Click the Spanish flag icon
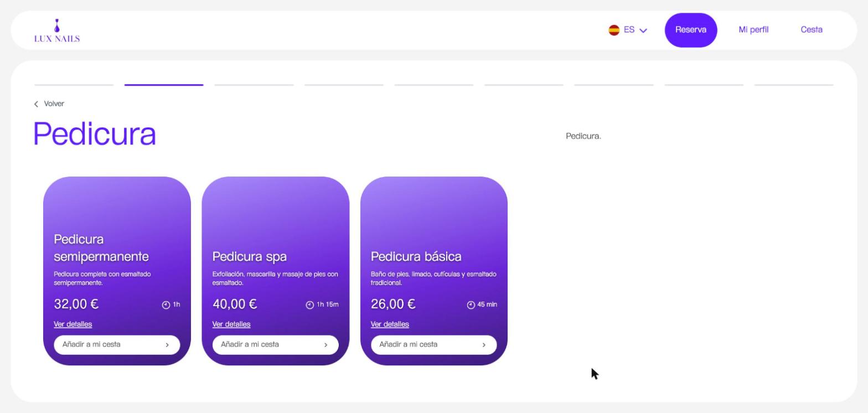The image size is (868, 413). point(614,30)
